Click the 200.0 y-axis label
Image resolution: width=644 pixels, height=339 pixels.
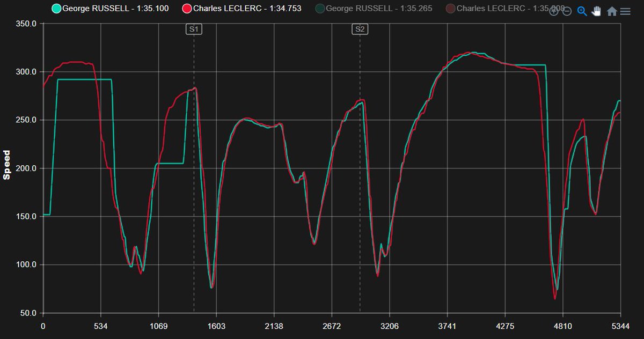pos(26,168)
